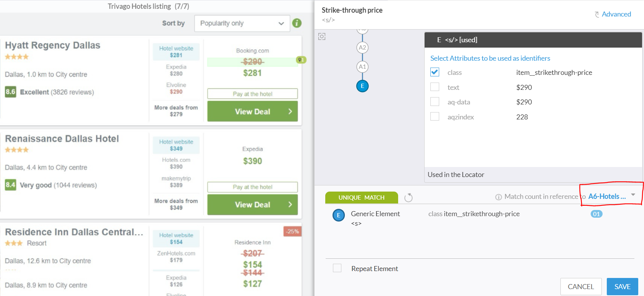Viewport: 644px width, 296px height.
Task: Uncheck the class attribute checkbox
Action: point(435,72)
